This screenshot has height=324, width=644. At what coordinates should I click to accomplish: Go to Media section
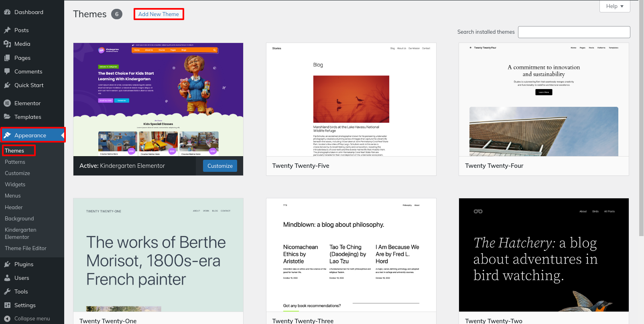pyautogui.click(x=32, y=44)
